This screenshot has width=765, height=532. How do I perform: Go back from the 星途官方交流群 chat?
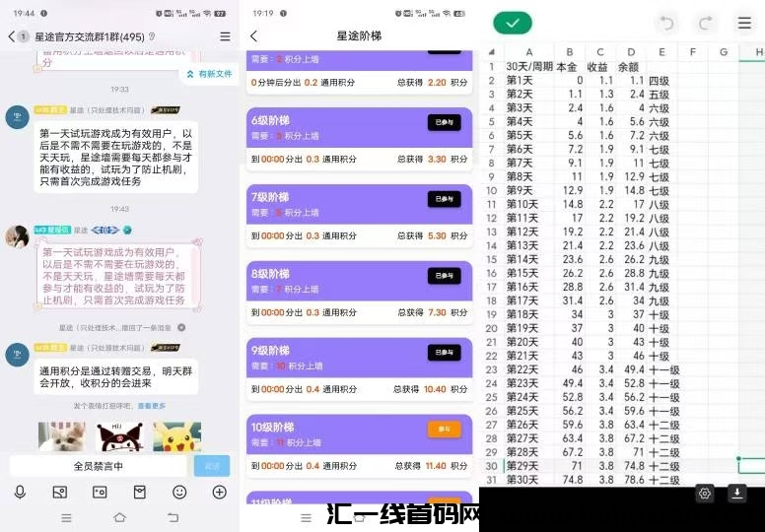[x=12, y=36]
